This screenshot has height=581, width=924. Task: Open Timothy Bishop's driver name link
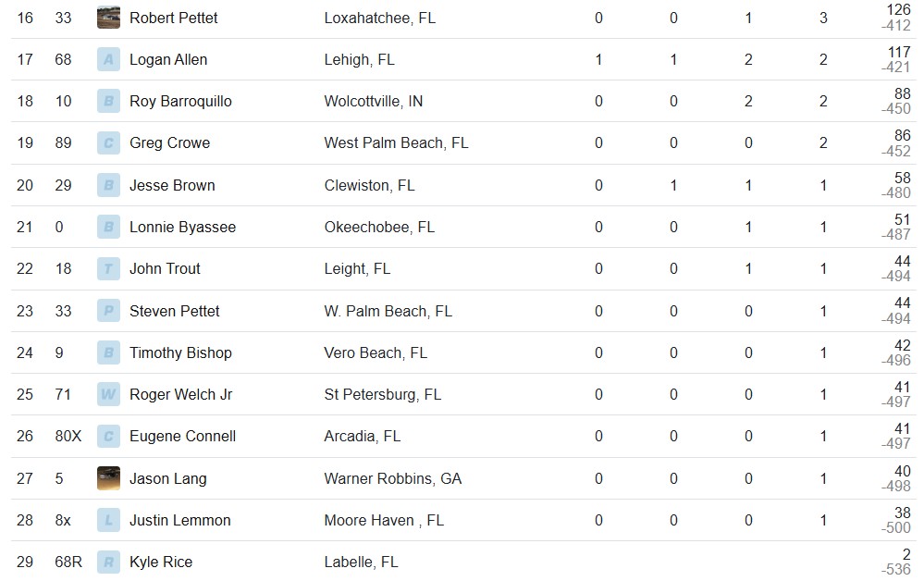tap(181, 353)
